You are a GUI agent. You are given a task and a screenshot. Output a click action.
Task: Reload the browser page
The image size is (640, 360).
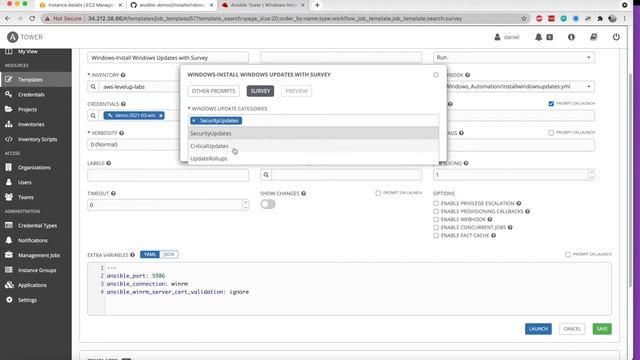(x=32, y=18)
